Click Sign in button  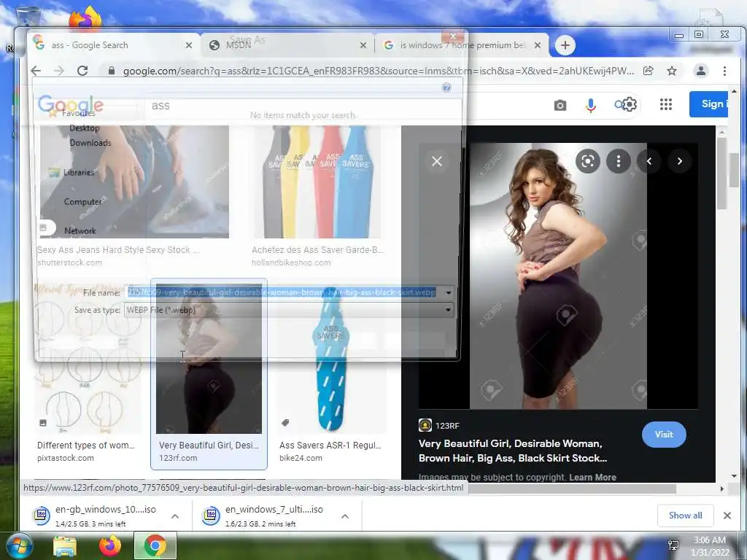(x=708, y=104)
